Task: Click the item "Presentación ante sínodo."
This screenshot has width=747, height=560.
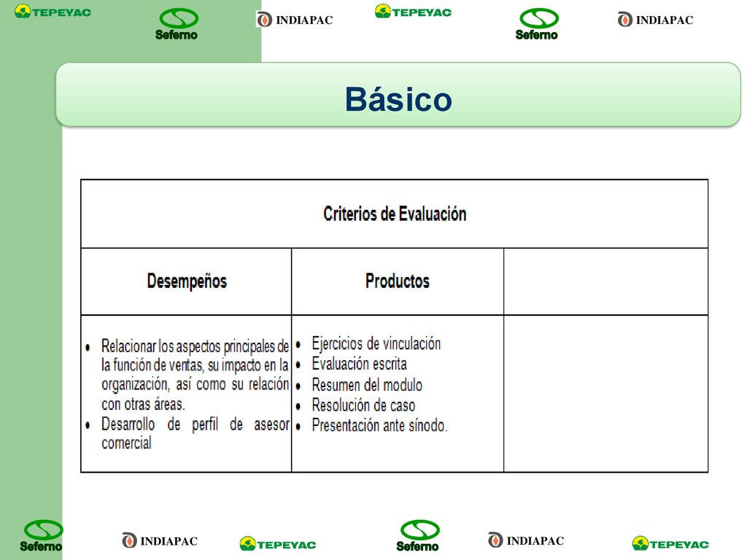Action: (379, 425)
